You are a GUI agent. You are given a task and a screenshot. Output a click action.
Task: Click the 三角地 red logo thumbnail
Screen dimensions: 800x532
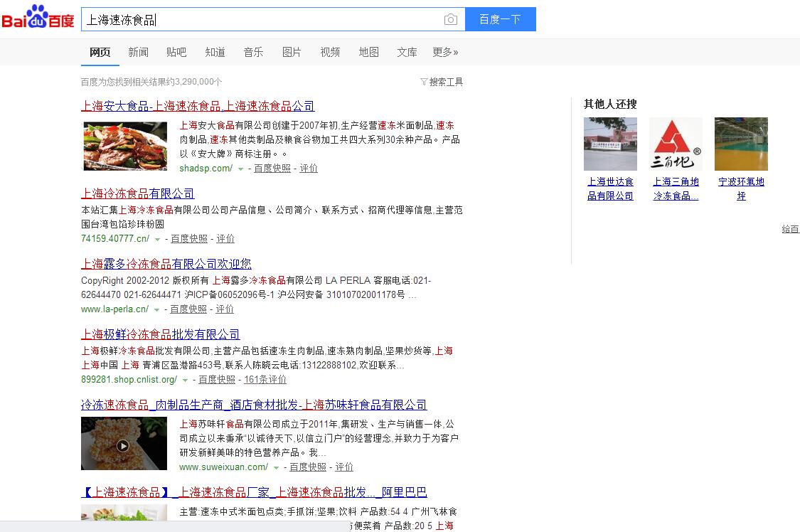click(x=676, y=144)
